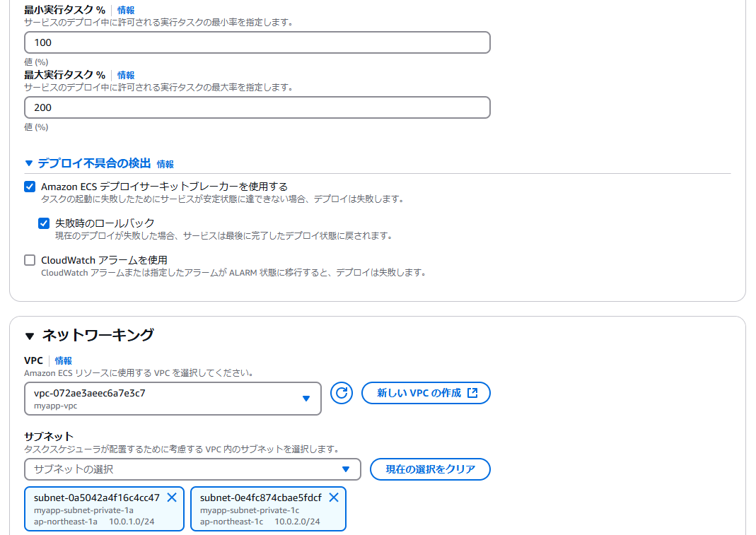The image size is (756, 535).
Task: Collapse the ネットワーキング section
Action: click(28, 335)
